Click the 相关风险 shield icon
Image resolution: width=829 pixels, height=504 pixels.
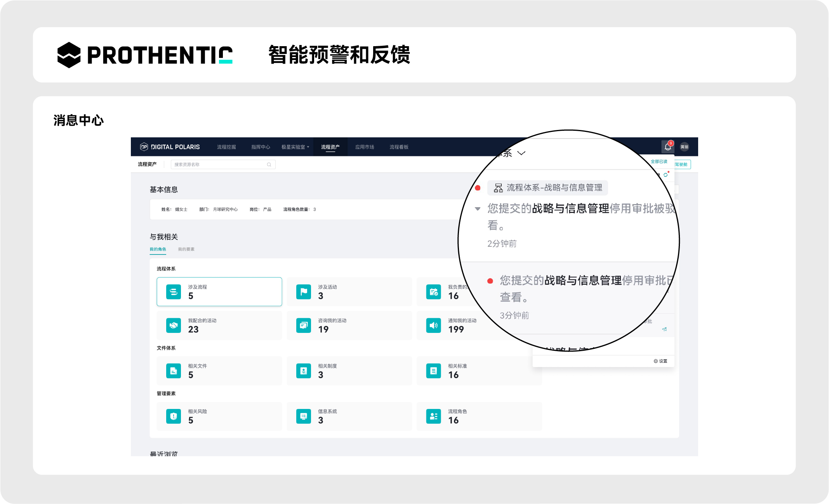pyautogui.click(x=174, y=416)
